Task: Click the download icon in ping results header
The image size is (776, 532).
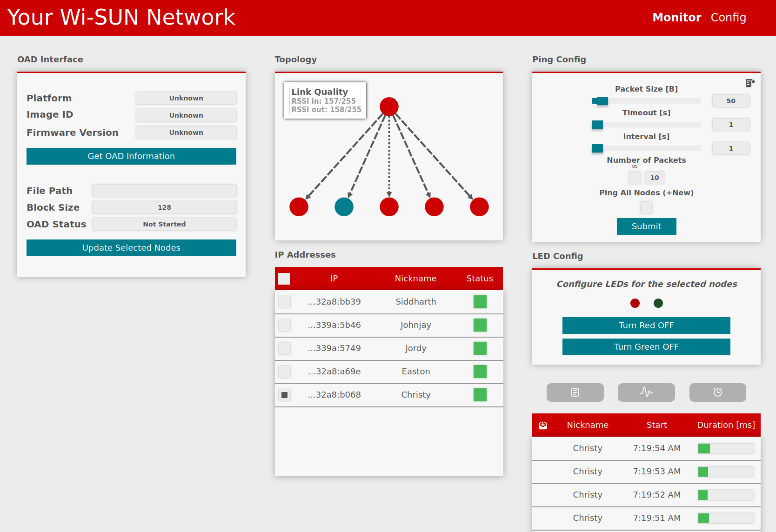Action: pos(543,425)
